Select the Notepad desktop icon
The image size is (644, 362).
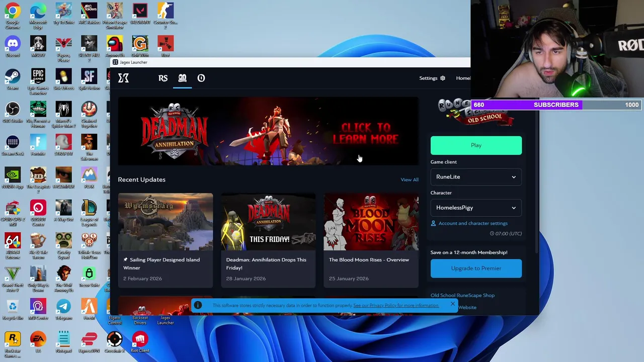[63, 342]
